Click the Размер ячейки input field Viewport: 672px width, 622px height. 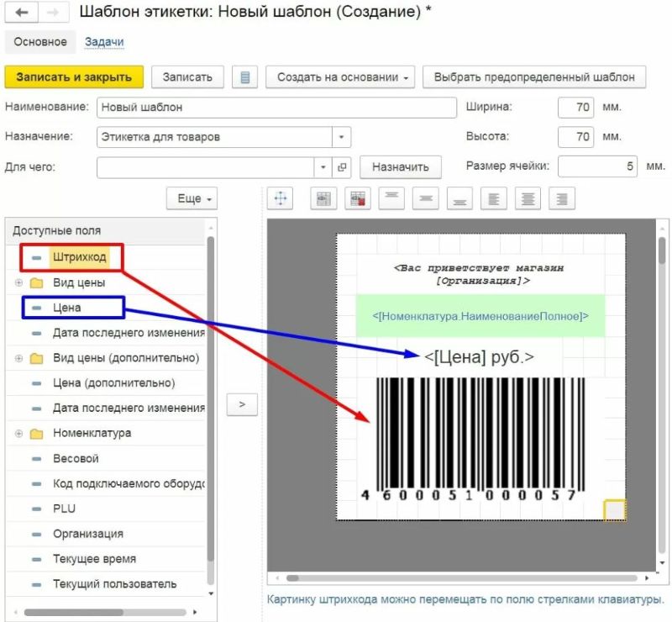(597, 166)
